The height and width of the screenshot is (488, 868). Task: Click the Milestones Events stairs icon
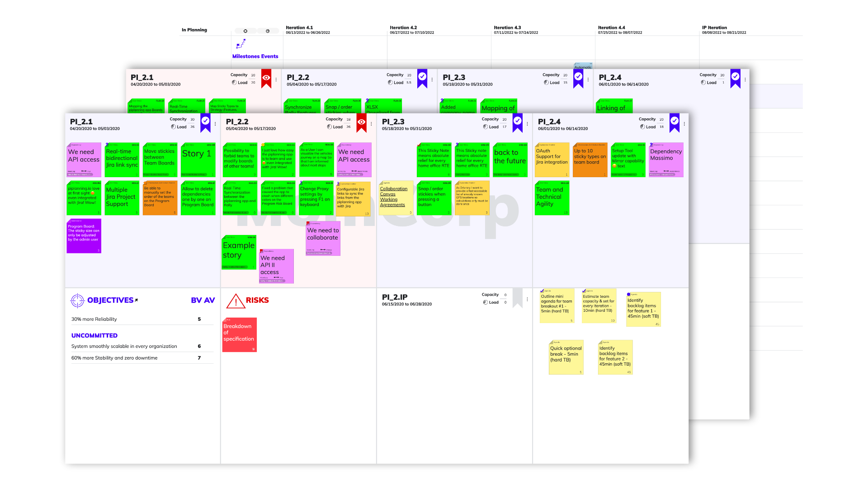(241, 44)
